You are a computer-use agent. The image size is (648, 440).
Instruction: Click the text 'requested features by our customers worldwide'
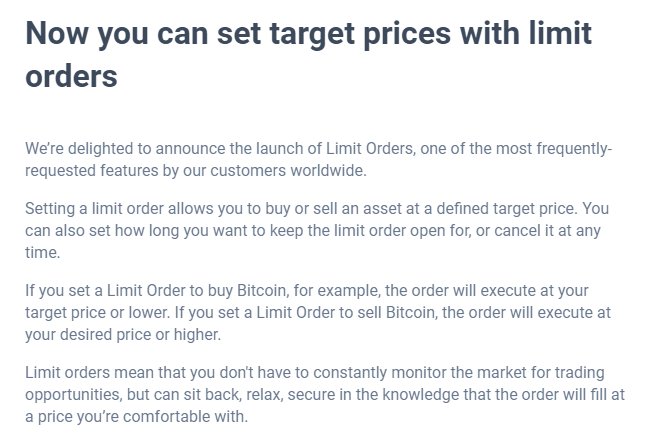point(195,171)
